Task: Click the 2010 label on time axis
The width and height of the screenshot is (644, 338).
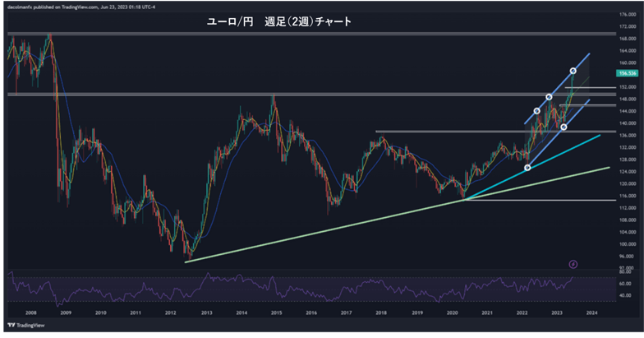Action: click(x=100, y=313)
